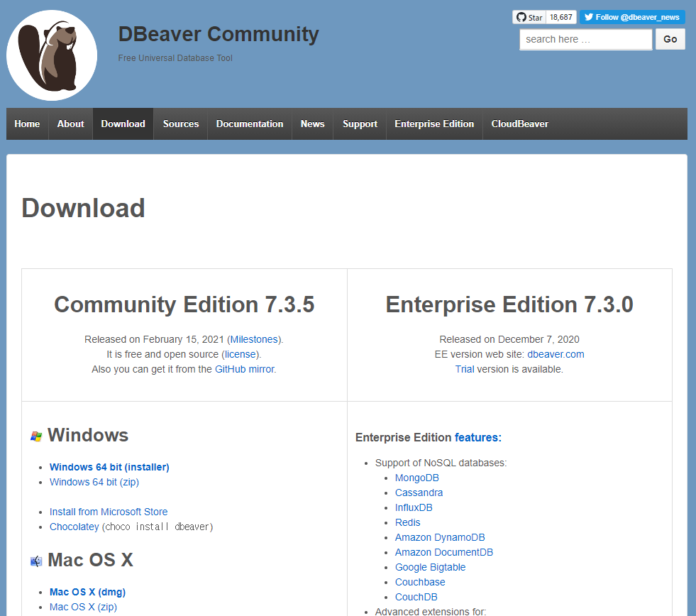
Task: Open the Chocolatey link
Action: pos(74,527)
